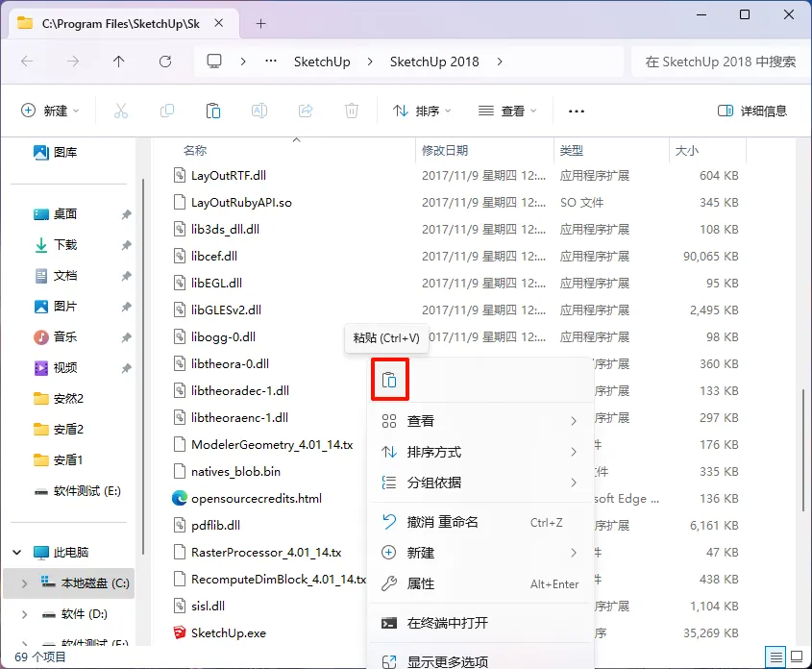Sort by the 名称 column header

point(195,151)
